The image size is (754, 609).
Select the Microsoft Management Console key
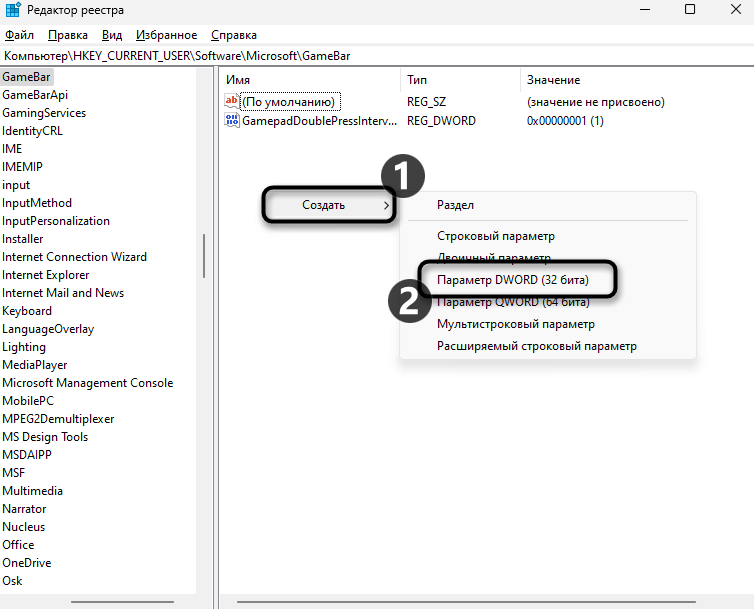88,383
